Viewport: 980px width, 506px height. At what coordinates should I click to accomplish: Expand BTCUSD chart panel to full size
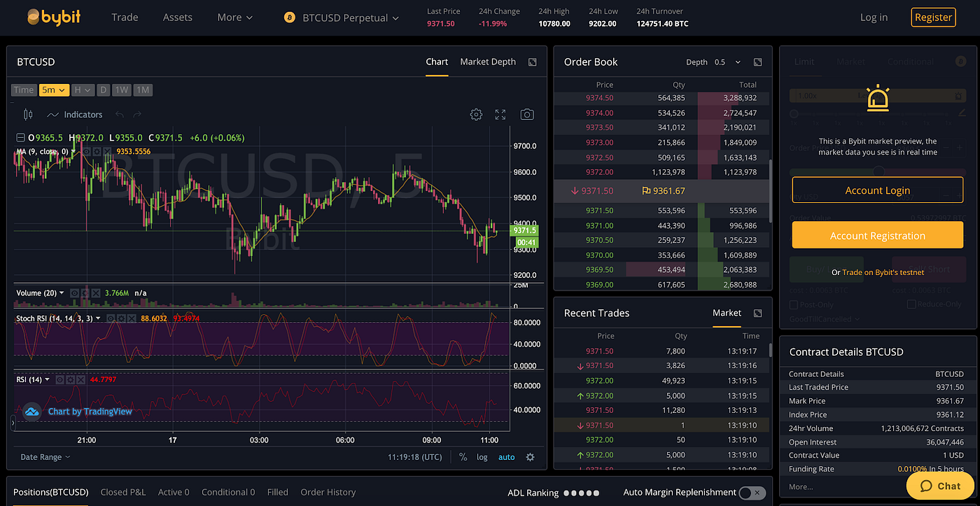point(532,62)
